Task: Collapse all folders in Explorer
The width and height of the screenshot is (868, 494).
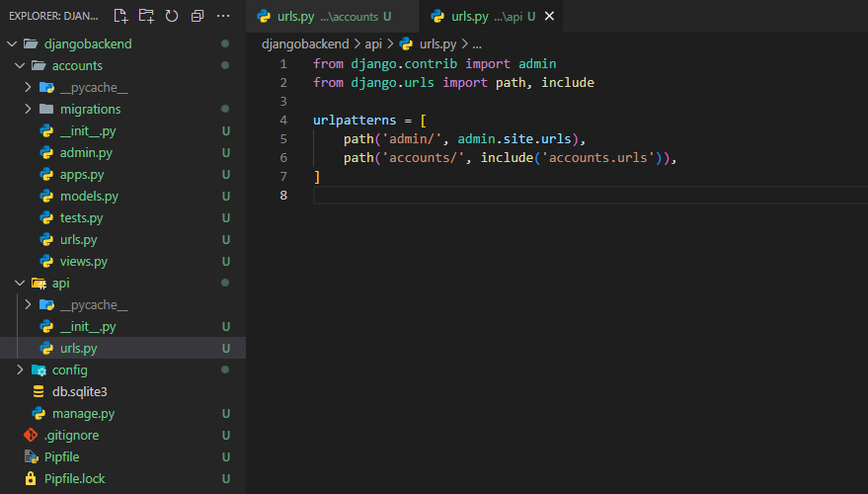Action: (x=197, y=16)
